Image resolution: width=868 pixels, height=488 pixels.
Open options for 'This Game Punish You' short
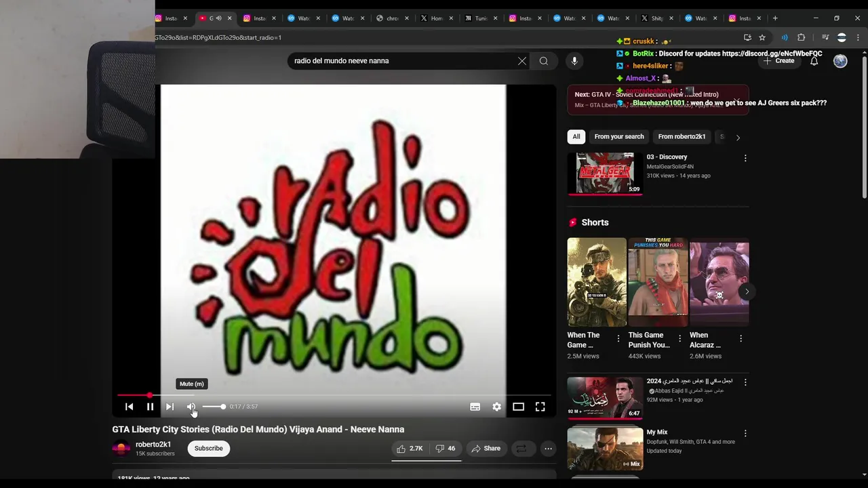(x=679, y=338)
